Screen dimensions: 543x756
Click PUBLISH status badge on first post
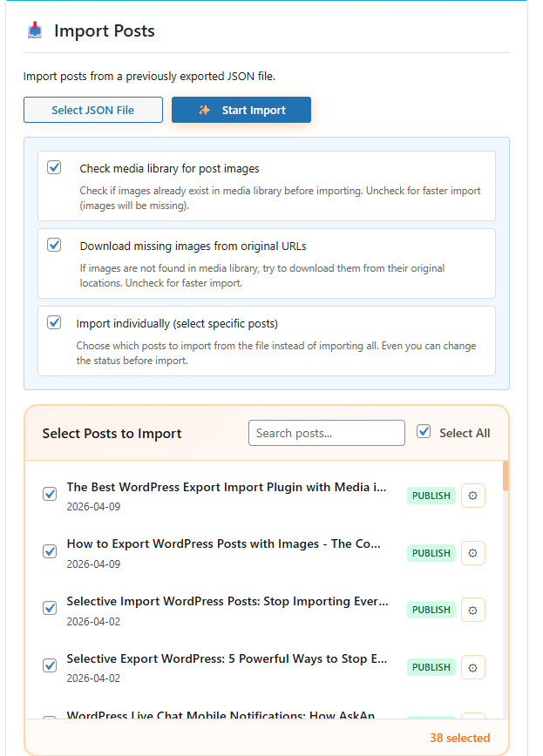(x=431, y=496)
